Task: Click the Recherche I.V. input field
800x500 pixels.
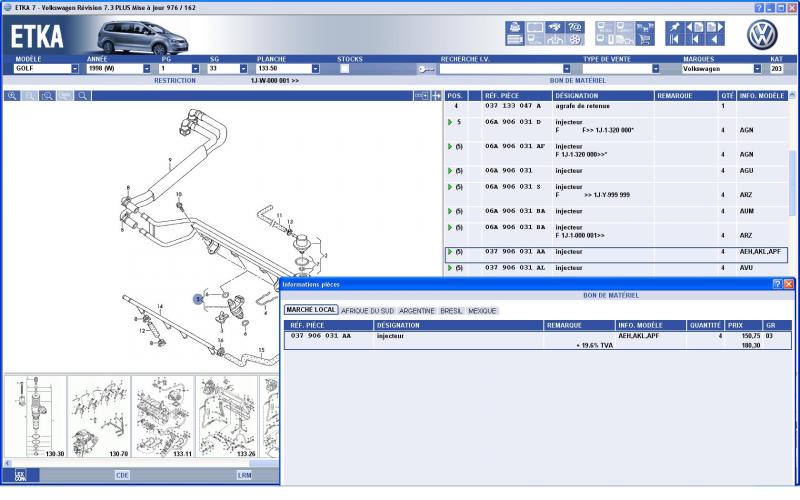Action: tap(501, 69)
